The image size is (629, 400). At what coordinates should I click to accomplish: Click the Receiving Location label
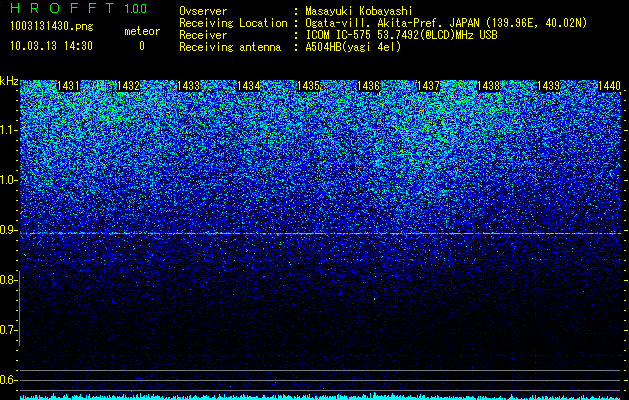pos(233,23)
